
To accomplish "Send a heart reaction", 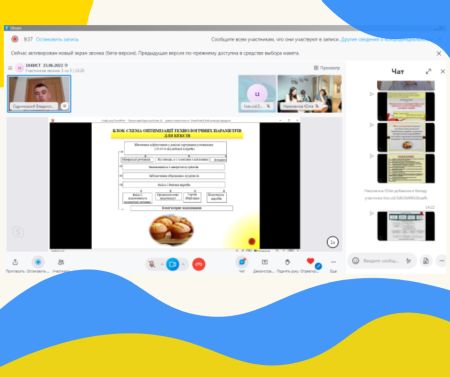I will click(x=310, y=261).
